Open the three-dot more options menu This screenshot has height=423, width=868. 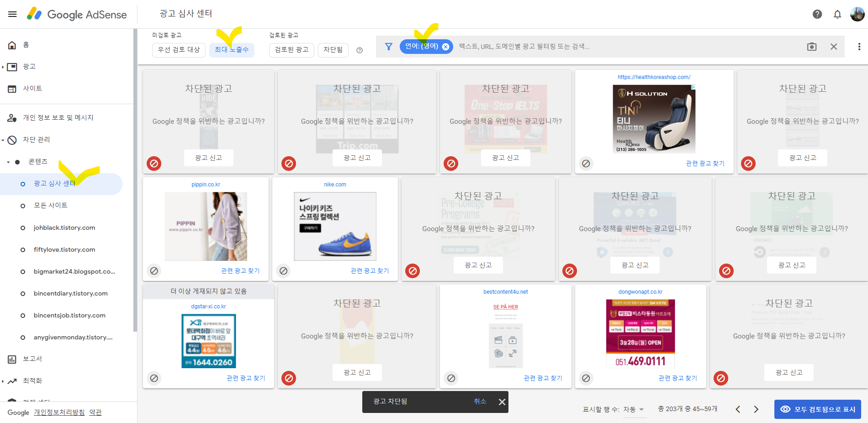click(859, 47)
